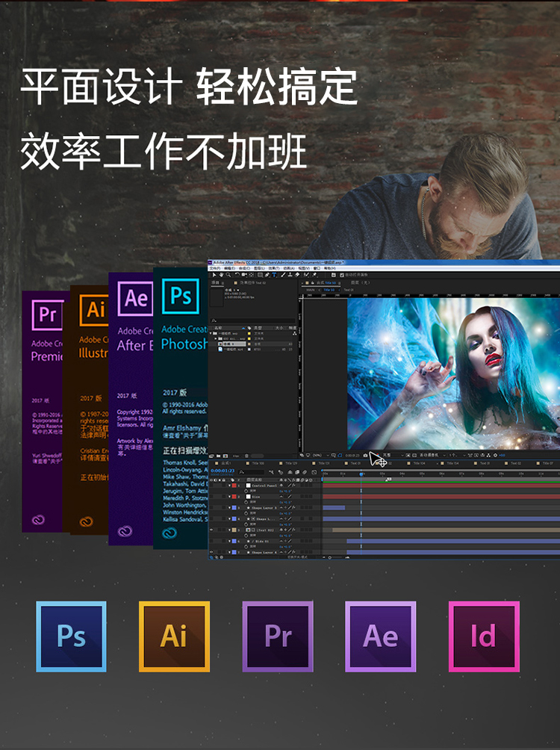This screenshot has height=750, width=560.
Task: Click the new folder icon in Project panel
Action: pos(218,456)
